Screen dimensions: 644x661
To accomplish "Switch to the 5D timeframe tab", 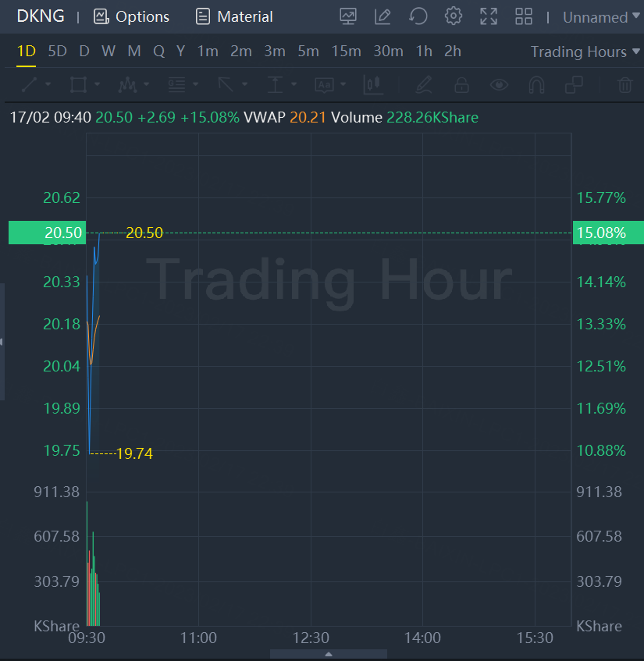I will coord(57,52).
